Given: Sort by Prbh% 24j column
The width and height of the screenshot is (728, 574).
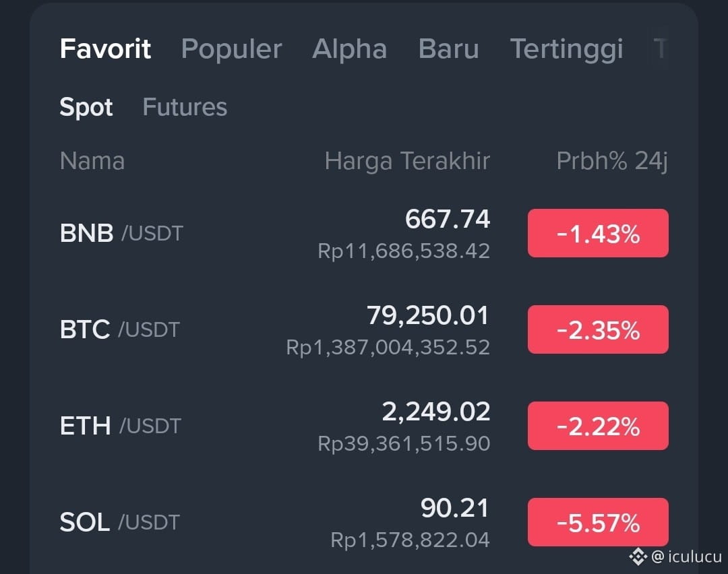Looking at the screenshot, I should pos(612,162).
